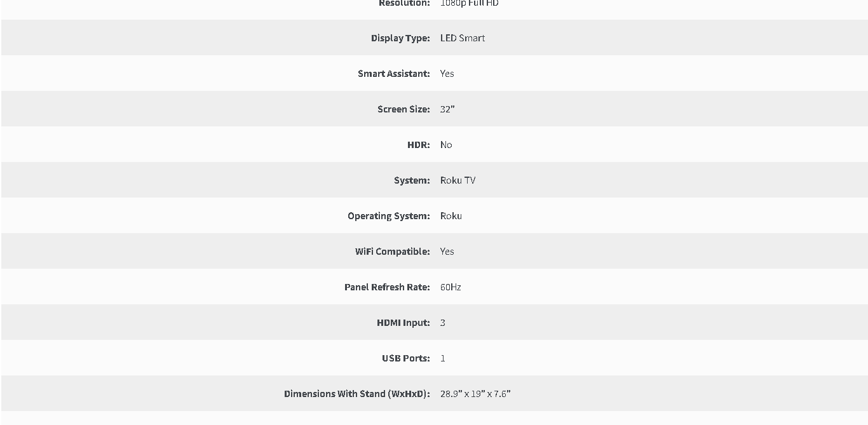Select the LED Smart value text
Image resolution: width=868 pixels, height=425 pixels.
point(463,38)
